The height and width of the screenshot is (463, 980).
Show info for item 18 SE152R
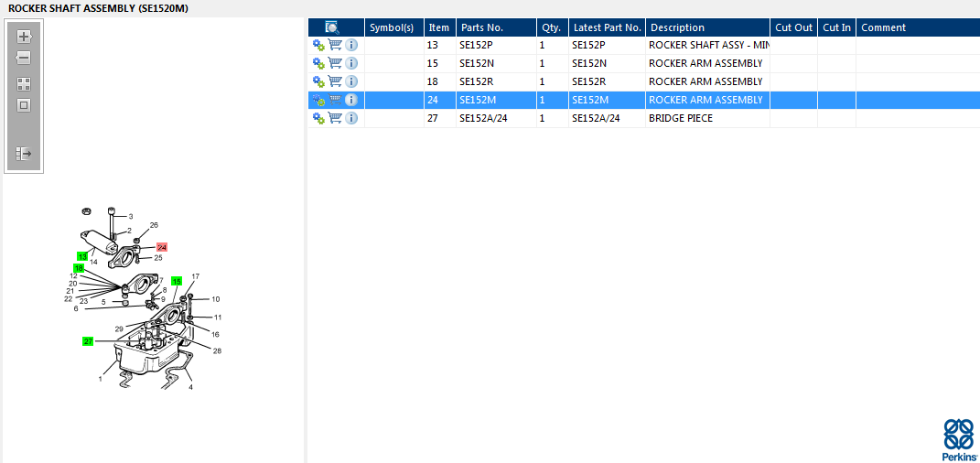pyautogui.click(x=351, y=81)
